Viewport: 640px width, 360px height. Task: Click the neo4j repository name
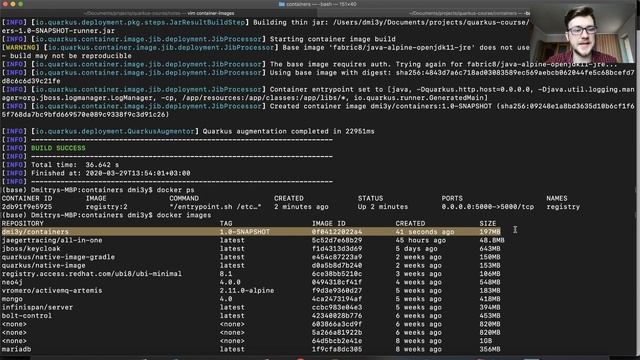click(x=12, y=282)
